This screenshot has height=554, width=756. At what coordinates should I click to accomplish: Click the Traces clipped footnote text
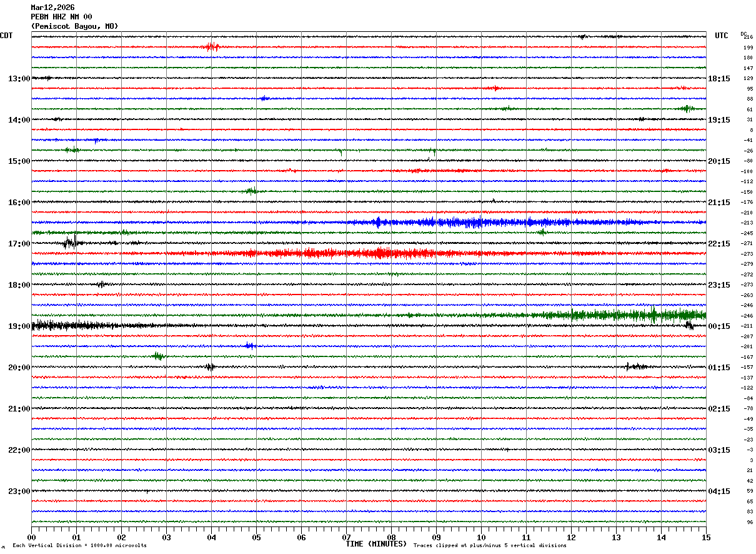[x=490, y=545]
